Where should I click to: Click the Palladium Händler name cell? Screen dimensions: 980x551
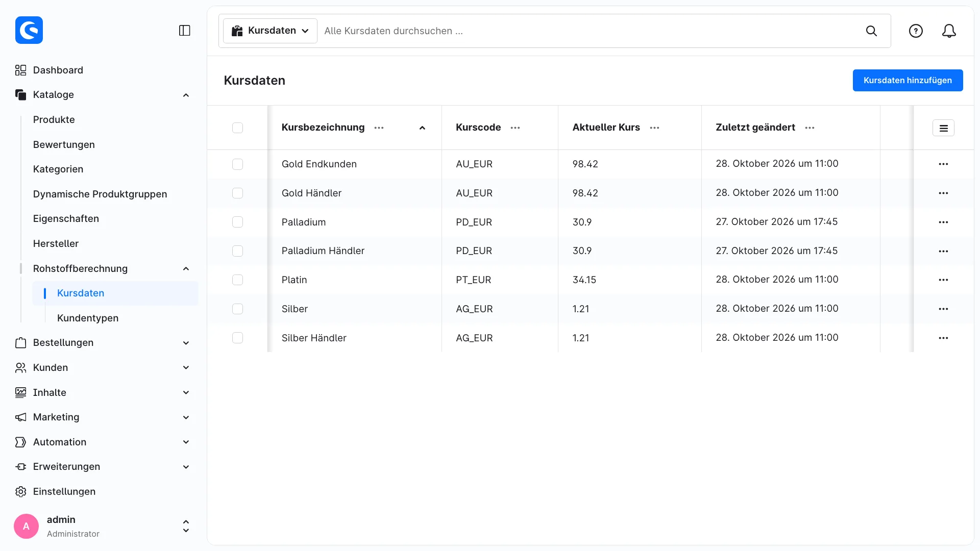323,251
